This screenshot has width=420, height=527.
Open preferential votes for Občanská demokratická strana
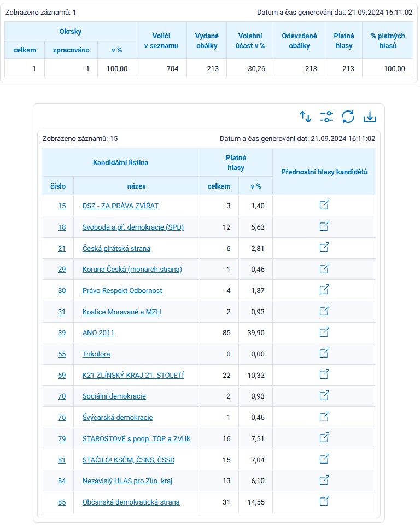pyautogui.click(x=324, y=501)
